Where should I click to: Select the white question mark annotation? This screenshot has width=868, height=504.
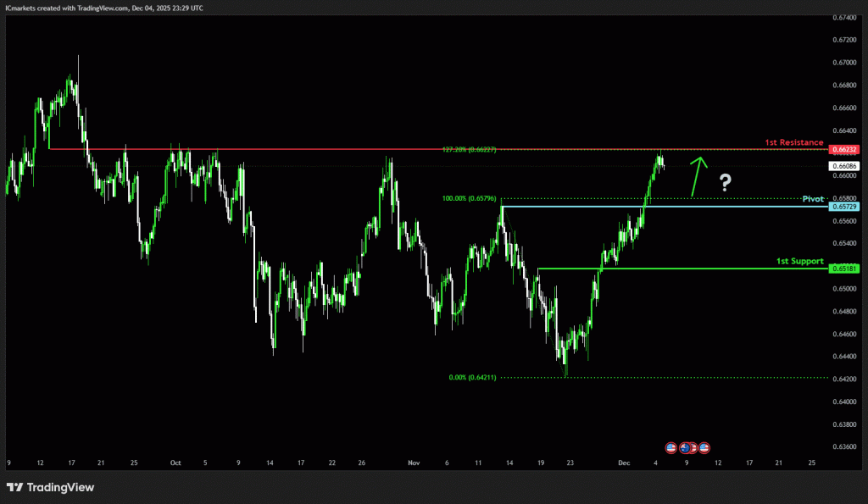click(x=725, y=181)
